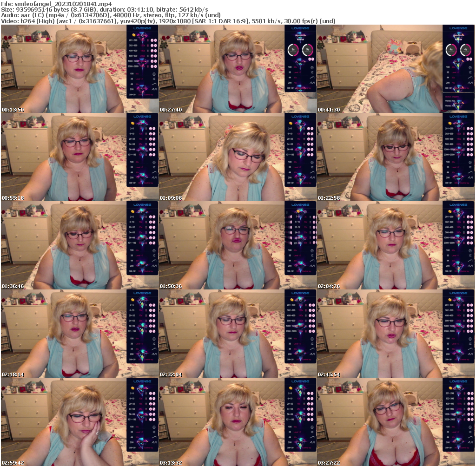This screenshot has height=466, width=476.
Task: Click the LOVENSE logo at the panel top
Action: click(x=142, y=28)
